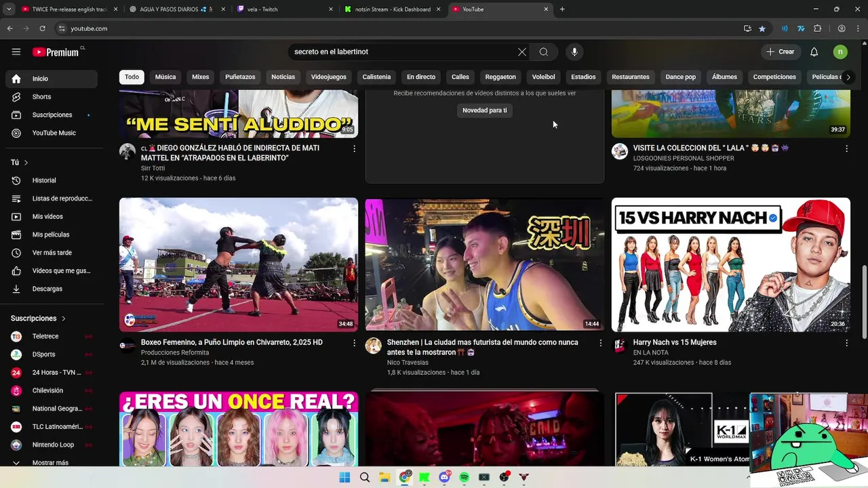Screen dimensions: 868x488
Task: Click Nico Travesías channel avatar
Action: (x=374, y=346)
